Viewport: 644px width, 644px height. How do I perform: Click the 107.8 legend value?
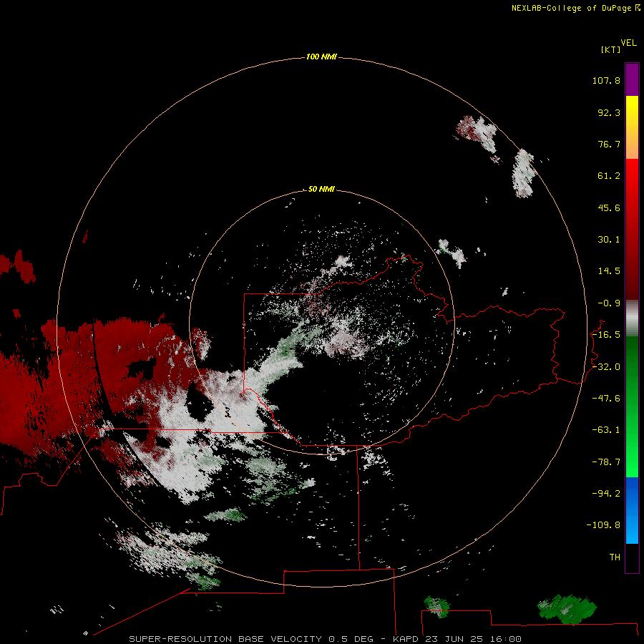click(606, 80)
